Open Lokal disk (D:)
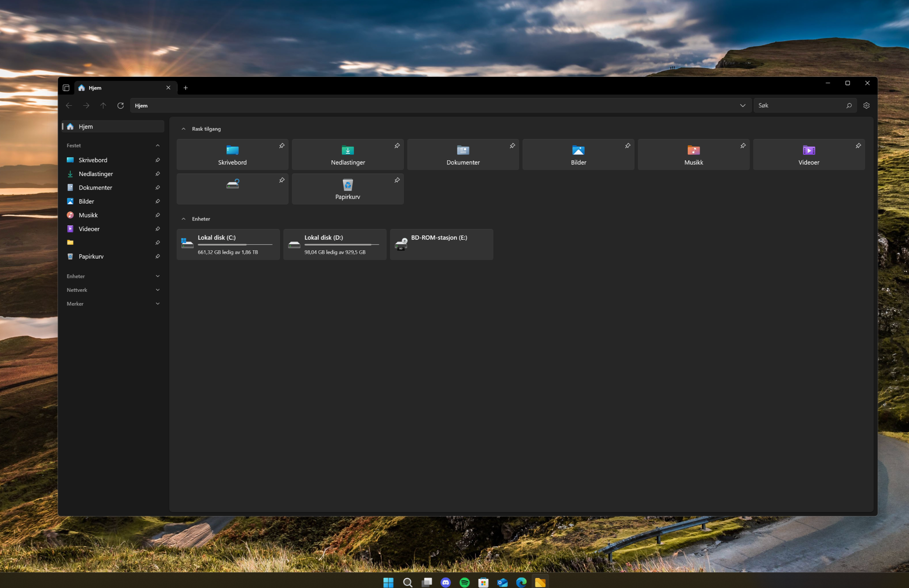Viewport: 909px width, 588px height. click(335, 244)
